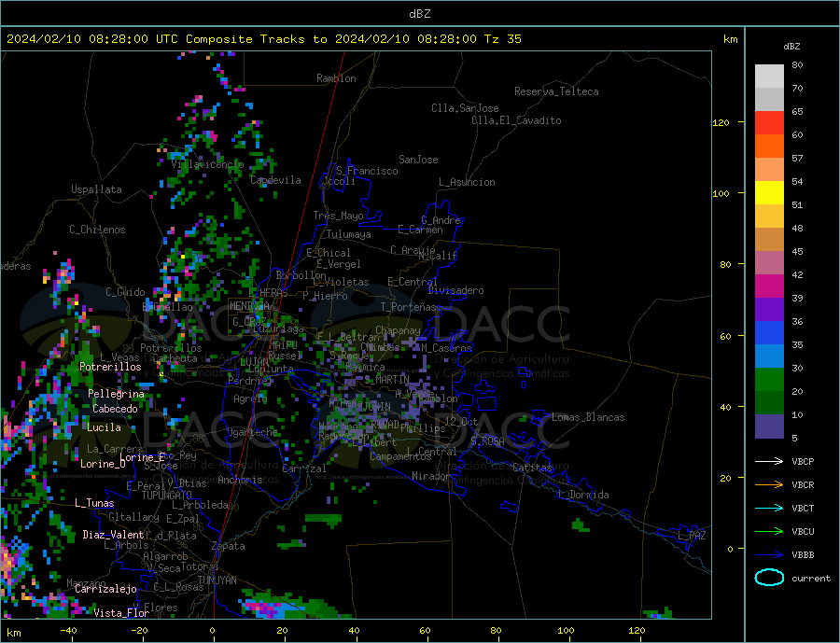840x643 pixels.
Task: Click the 100 km tick on bottom axis
Action: (x=566, y=631)
